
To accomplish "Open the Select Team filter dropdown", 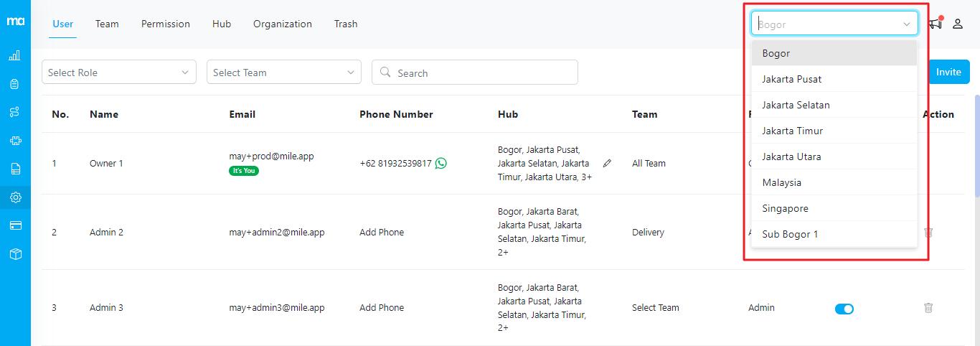I will coord(284,73).
